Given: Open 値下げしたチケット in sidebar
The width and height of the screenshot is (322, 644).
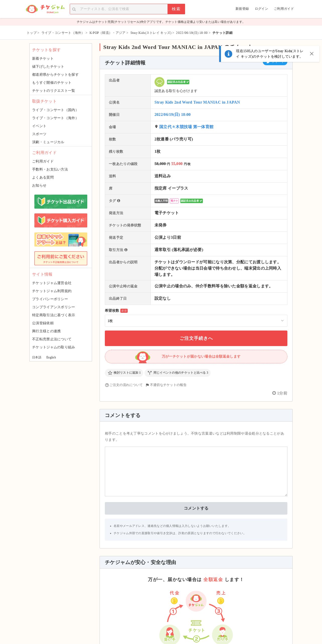Looking at the screenshot, I should [48, 67].
